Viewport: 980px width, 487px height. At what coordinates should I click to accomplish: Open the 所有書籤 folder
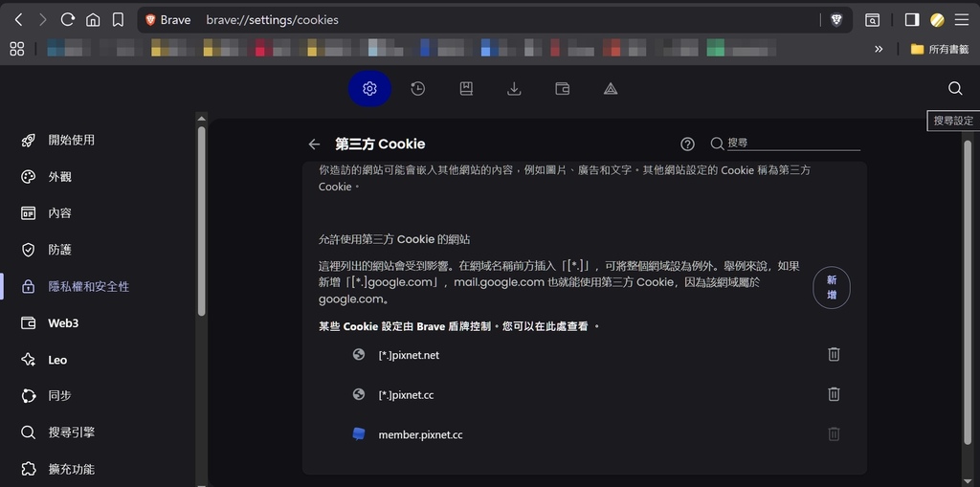(x=940, y=49)
